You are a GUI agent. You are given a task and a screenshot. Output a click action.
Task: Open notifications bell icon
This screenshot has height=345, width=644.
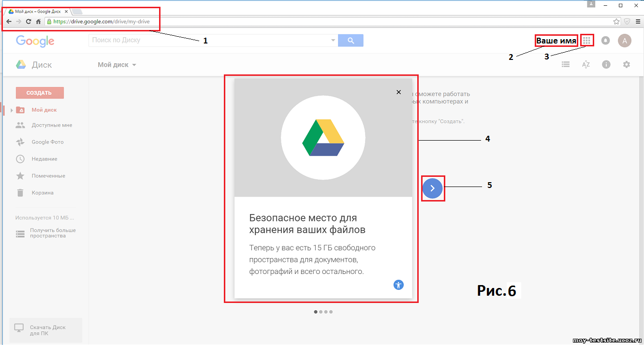point(605,41)
